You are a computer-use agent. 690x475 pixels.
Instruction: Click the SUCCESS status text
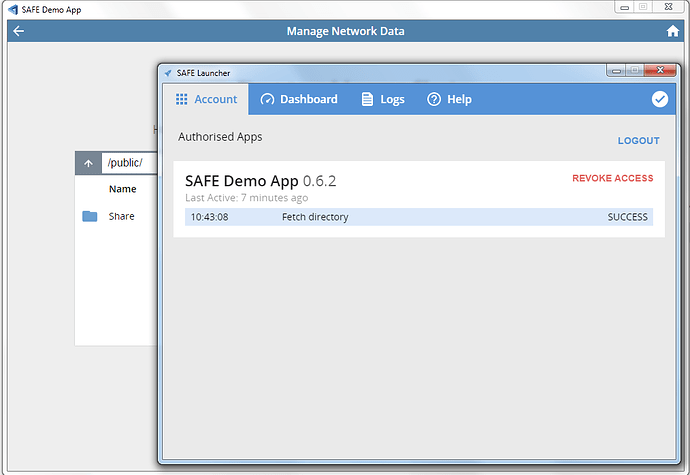(x=628, y=217)
